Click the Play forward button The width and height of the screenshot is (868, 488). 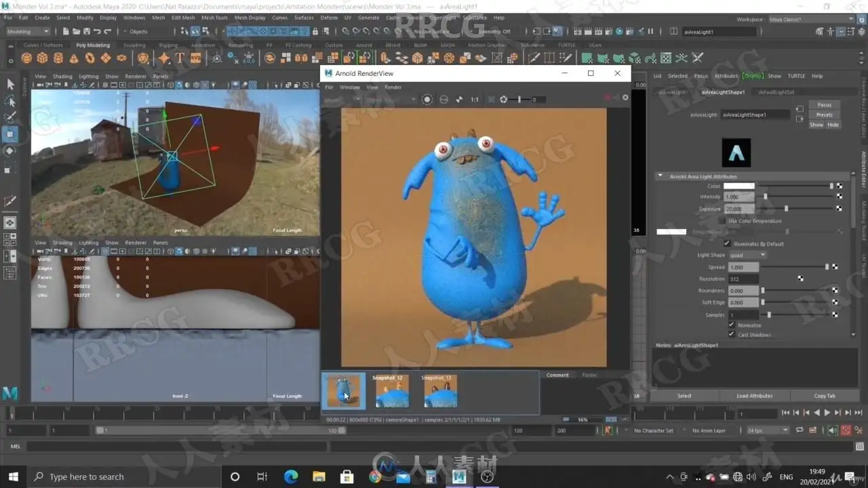[x=827, y=413]
